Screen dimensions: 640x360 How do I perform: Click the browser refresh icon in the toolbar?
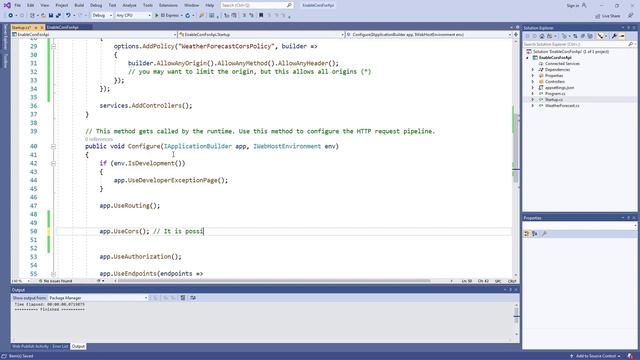coord(188,16)
